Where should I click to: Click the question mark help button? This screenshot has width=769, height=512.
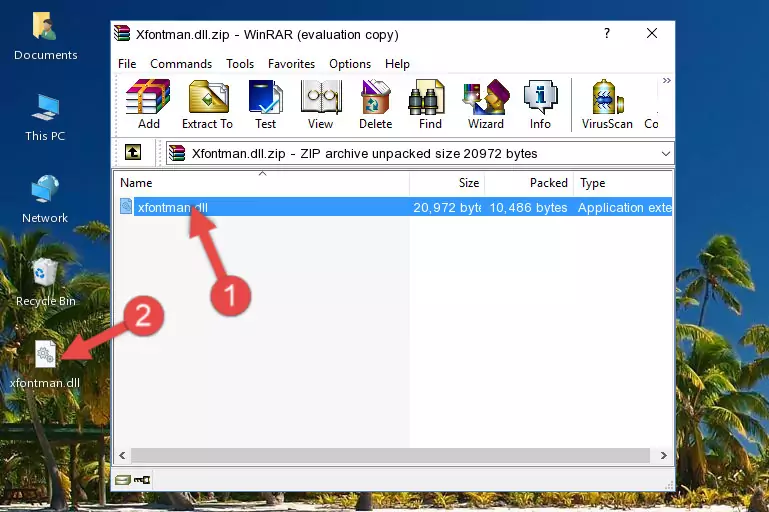coord(607,33)
